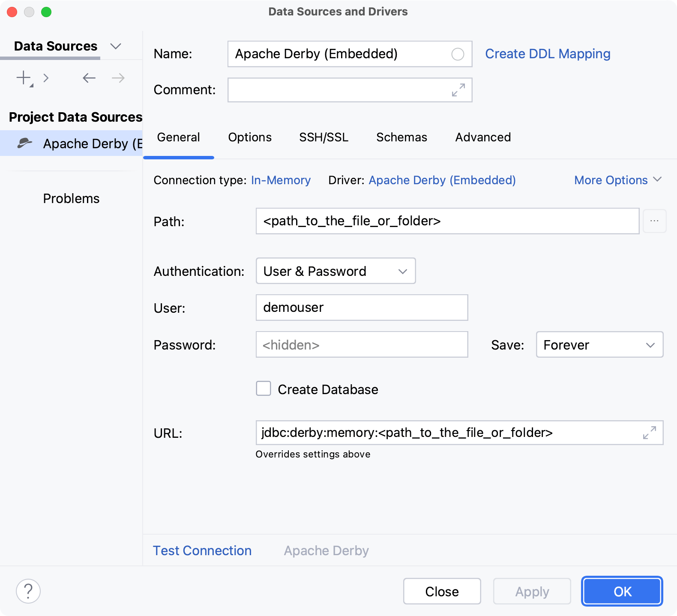Open Data Sources tab dropdown chevron
The height and width of the screenshot is (616, 677).
pos(116,46)
